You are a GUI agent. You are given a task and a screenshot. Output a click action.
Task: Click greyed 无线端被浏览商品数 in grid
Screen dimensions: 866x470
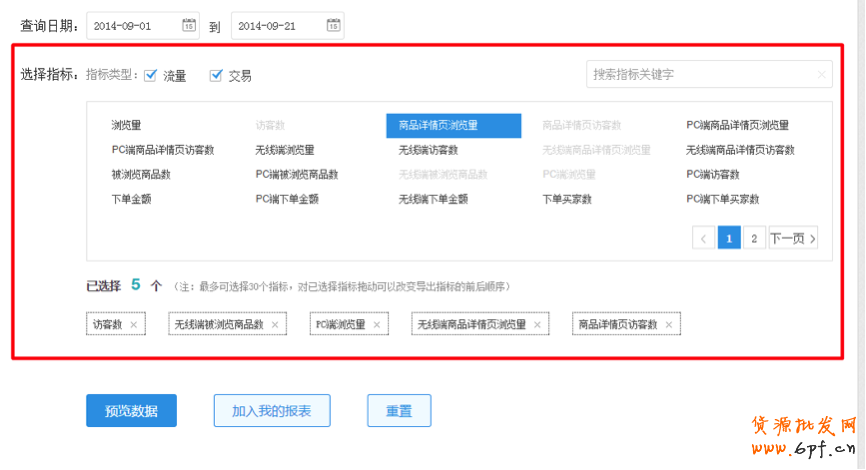coord(443,175)
